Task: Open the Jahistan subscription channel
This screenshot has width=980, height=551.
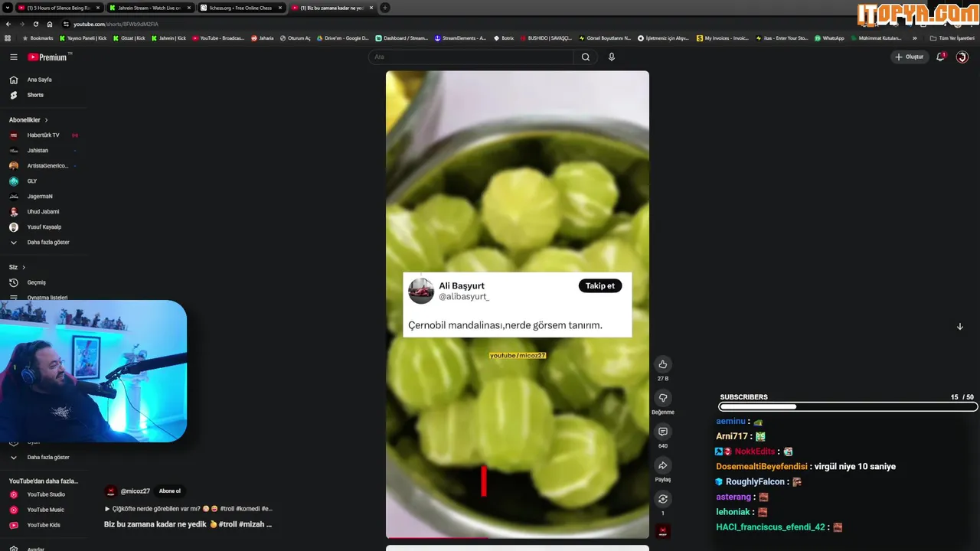Action: (x=38, y=151)
